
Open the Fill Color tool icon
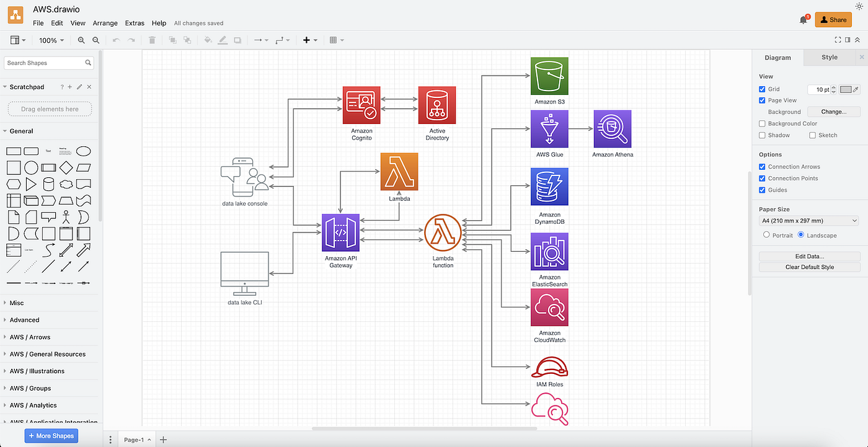tap(208, 40)
